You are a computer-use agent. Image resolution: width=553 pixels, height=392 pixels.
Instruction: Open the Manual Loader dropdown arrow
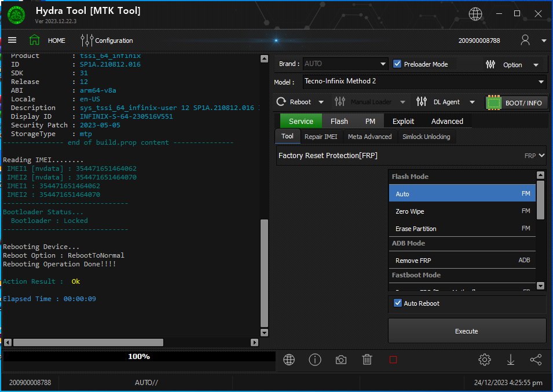click(402, 102)
